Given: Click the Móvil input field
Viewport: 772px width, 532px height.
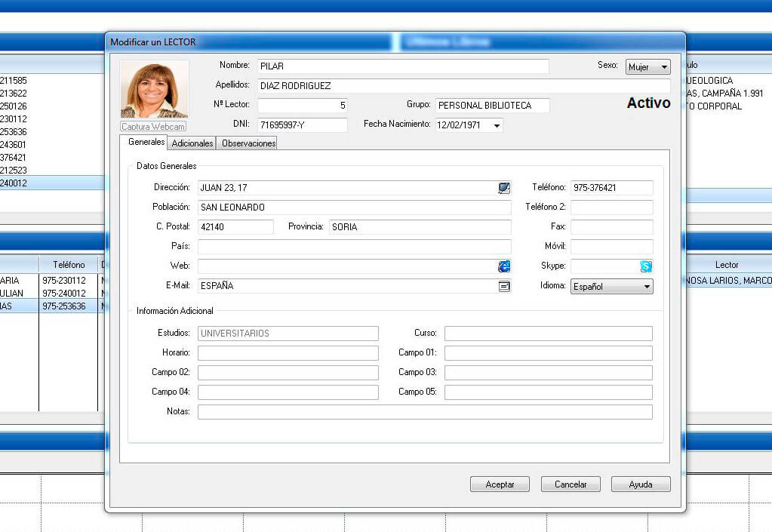Looking at the screenshot, I should (x=611, y=247).
